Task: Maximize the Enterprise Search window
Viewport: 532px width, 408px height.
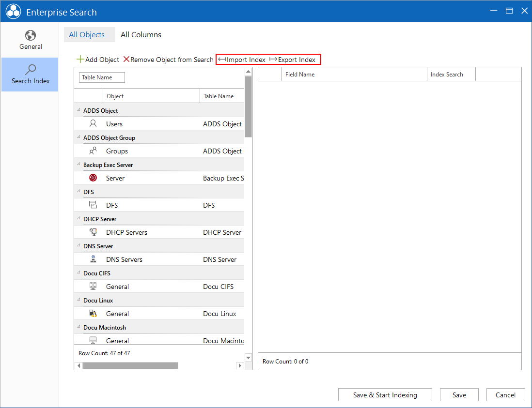Action: [x=509, y=11]
